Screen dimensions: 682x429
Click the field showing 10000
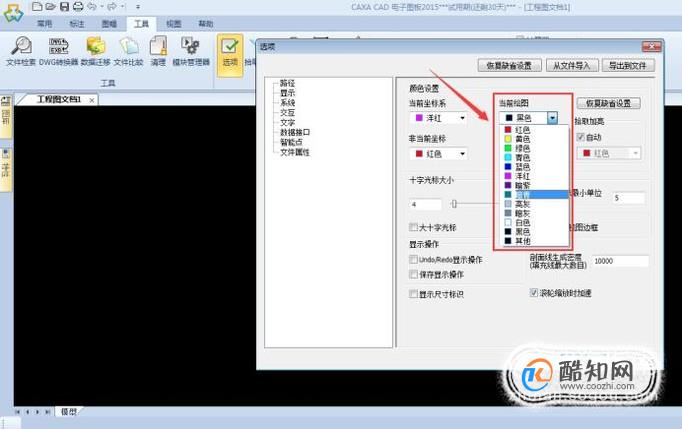point(620,261)
